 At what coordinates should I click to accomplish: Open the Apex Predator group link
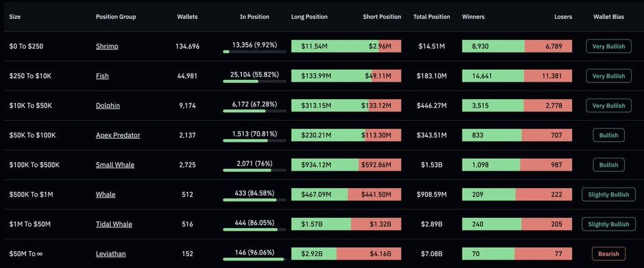[118, 136]
